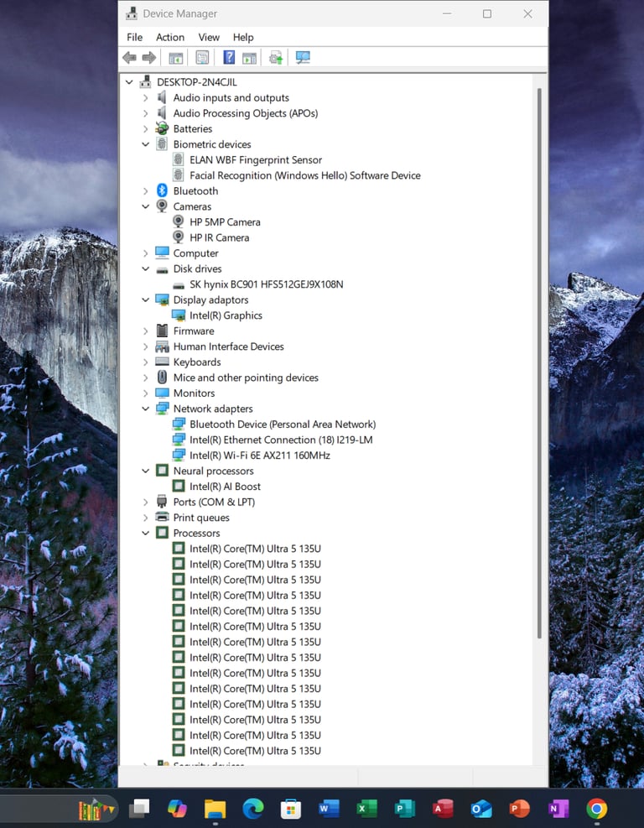Open the File menu
Image resolution: width=644 pixels, height=828 pixels.
coord(135,37)
